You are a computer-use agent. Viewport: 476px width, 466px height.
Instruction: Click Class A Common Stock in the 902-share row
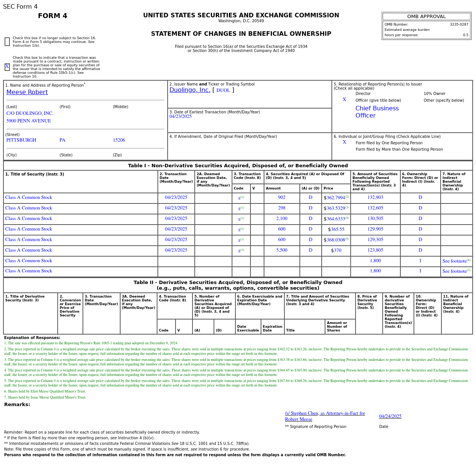[29, 197]
